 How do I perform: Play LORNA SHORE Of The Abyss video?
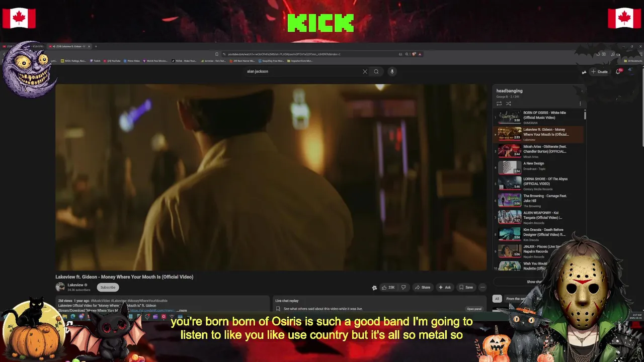point(538,183)
